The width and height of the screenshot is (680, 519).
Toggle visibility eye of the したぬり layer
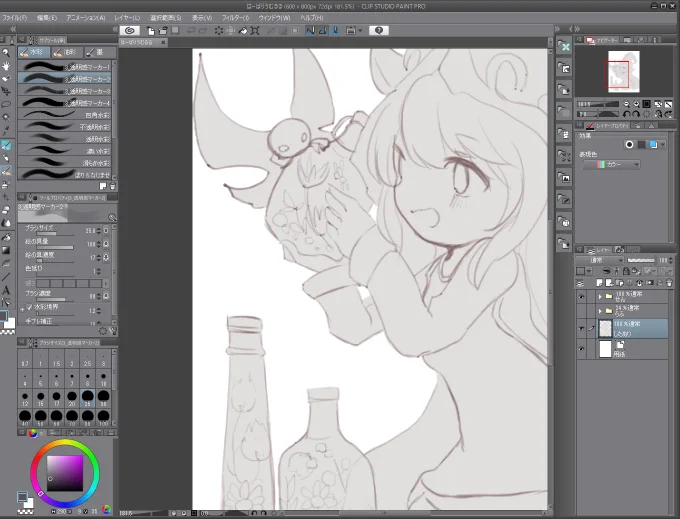pos(581,329)
